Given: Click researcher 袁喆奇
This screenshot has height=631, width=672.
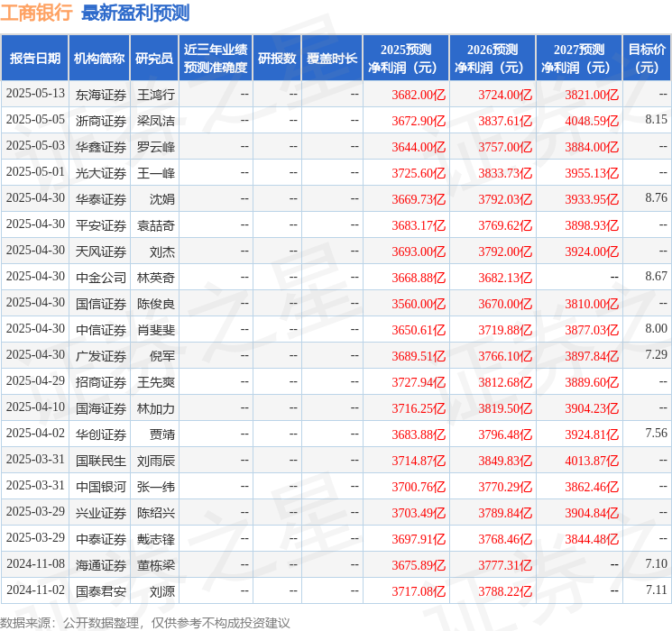Looking at the screenshot, I should click(155, 224).
